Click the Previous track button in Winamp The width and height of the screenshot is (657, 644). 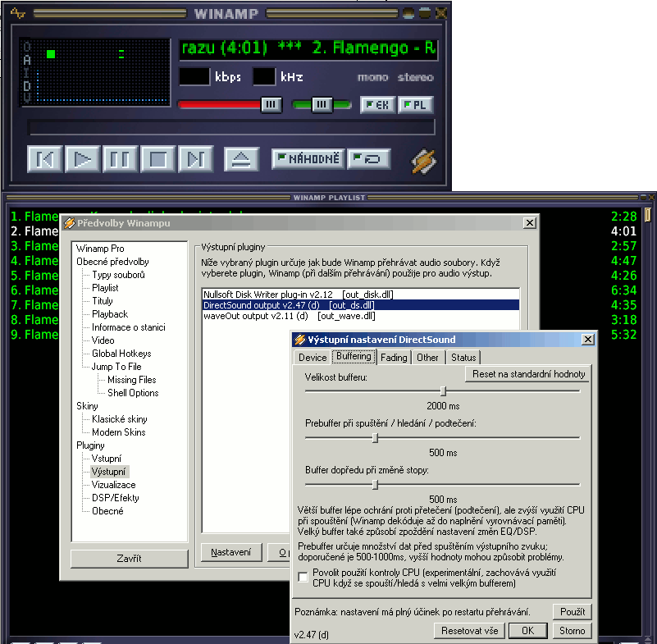pos(45,159)
